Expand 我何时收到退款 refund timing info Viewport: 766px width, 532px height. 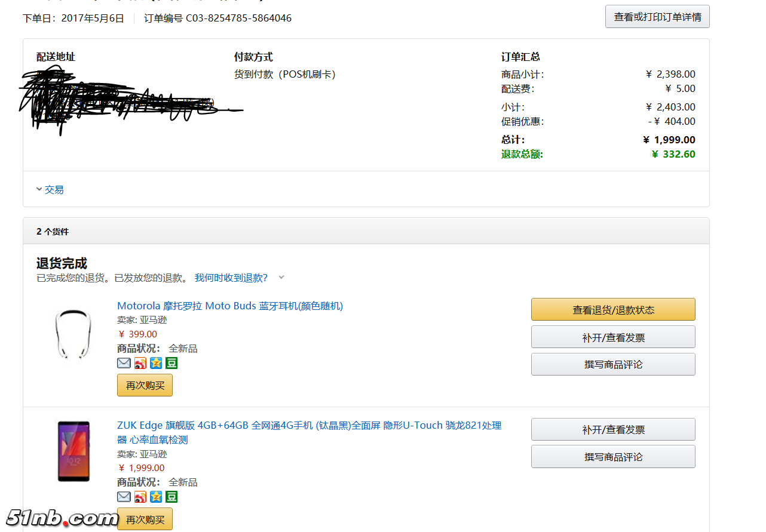(x=231, y=278)
